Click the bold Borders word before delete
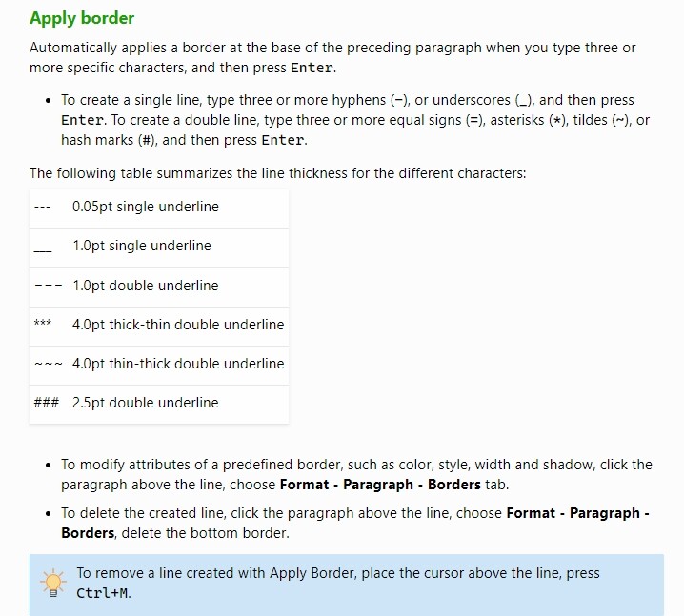Screen dimensions: 684x616 coord(88,533)
